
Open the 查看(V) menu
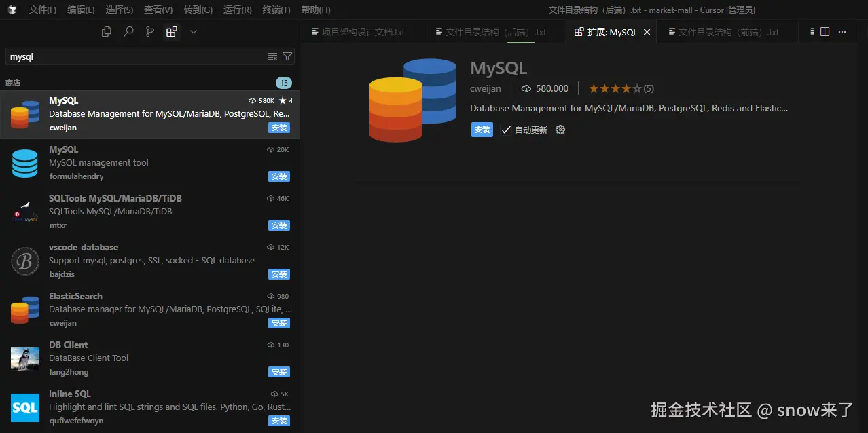158,10
